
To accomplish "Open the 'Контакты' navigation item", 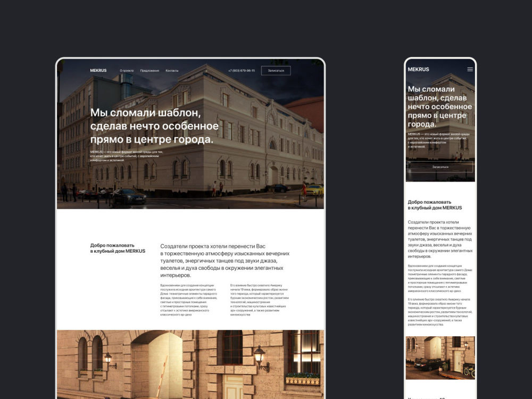I will click(x=172, y=71).
